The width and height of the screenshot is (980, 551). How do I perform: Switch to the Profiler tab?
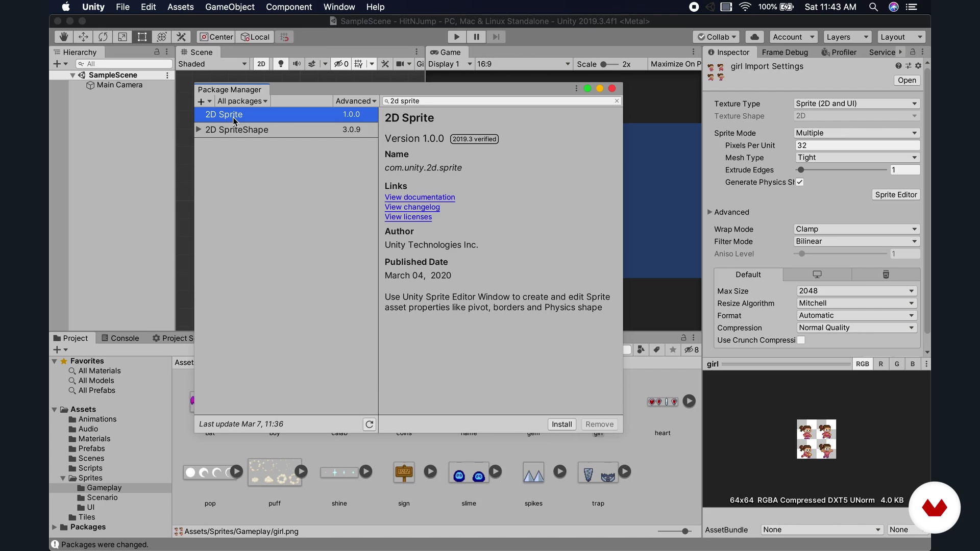(839, 52)
